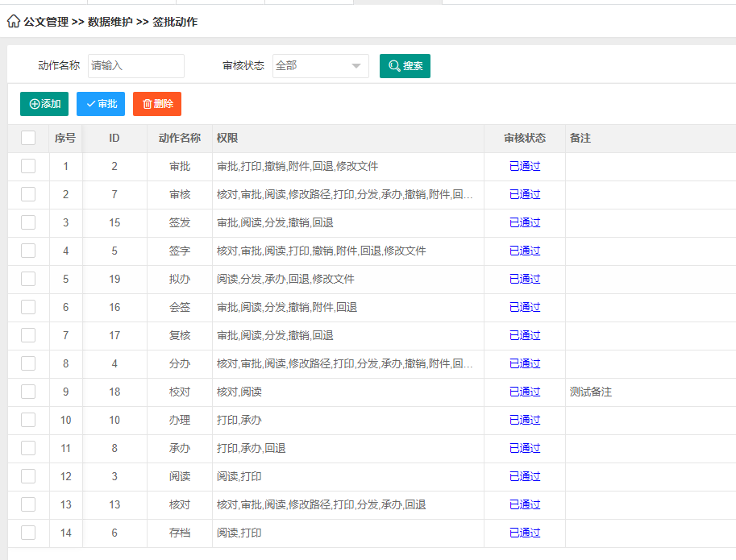Click the 复核 action name cell
Screen dimensions: 736x560
coord(180,335)
